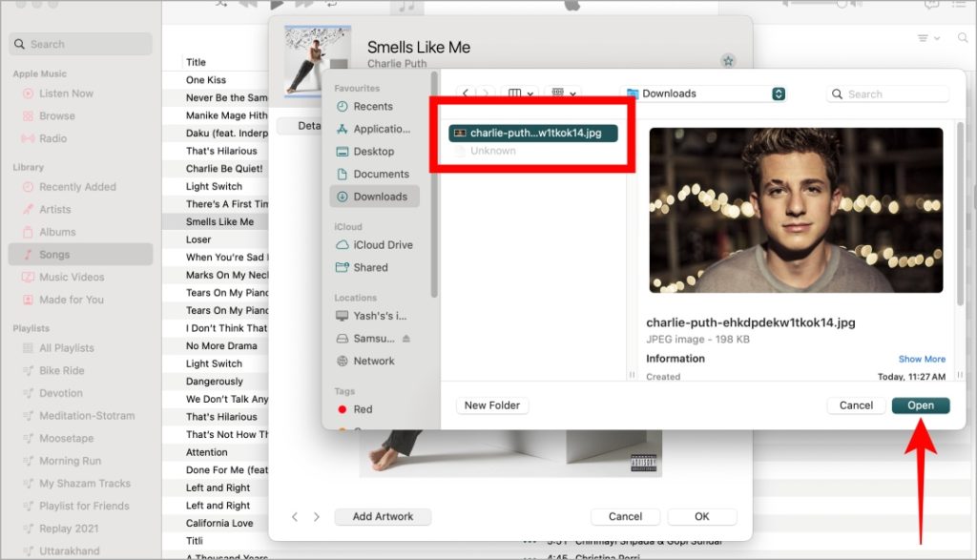
Task: Change file dialog column view mode
Action: coord(520,93)
